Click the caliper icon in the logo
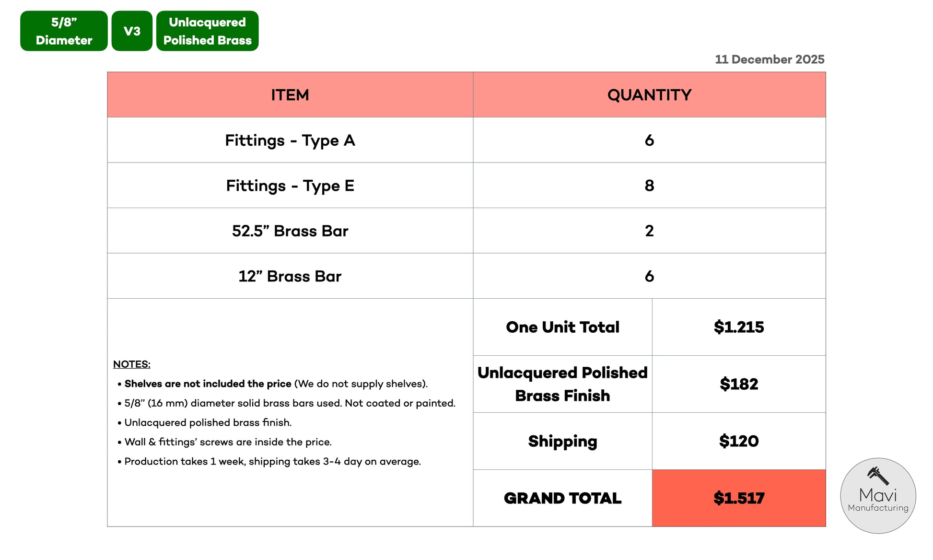This screenshot has height=560, width=933. 878,476
